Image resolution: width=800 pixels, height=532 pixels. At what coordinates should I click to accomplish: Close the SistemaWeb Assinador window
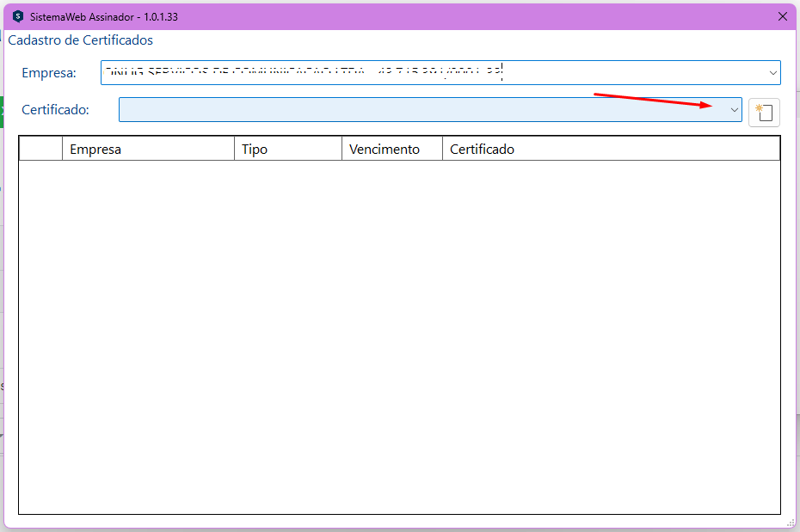782,16
